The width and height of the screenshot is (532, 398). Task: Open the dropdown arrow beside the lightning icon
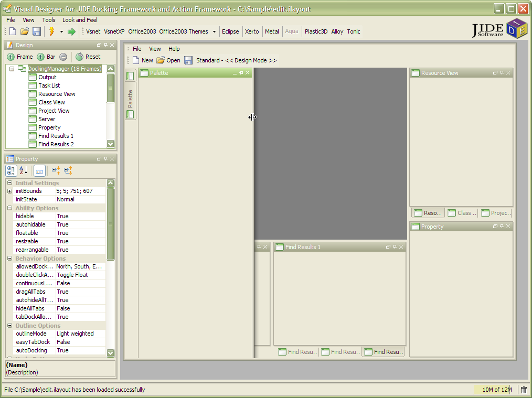[x=61, y=32]
